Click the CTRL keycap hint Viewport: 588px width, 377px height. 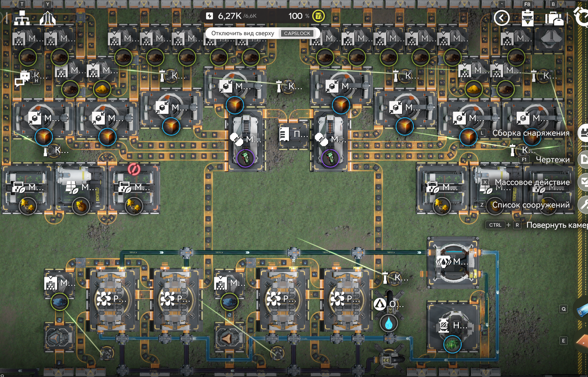click(495, 225)
